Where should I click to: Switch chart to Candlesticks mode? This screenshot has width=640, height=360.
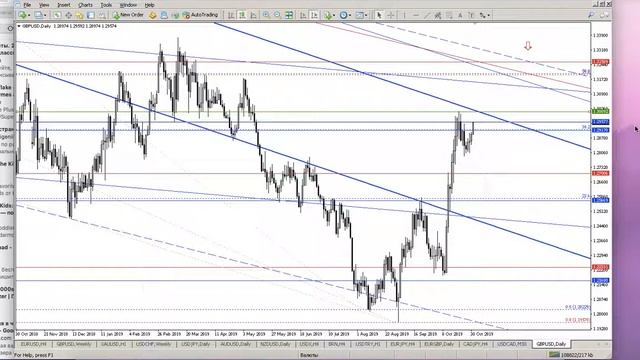(x=242, y=15)
